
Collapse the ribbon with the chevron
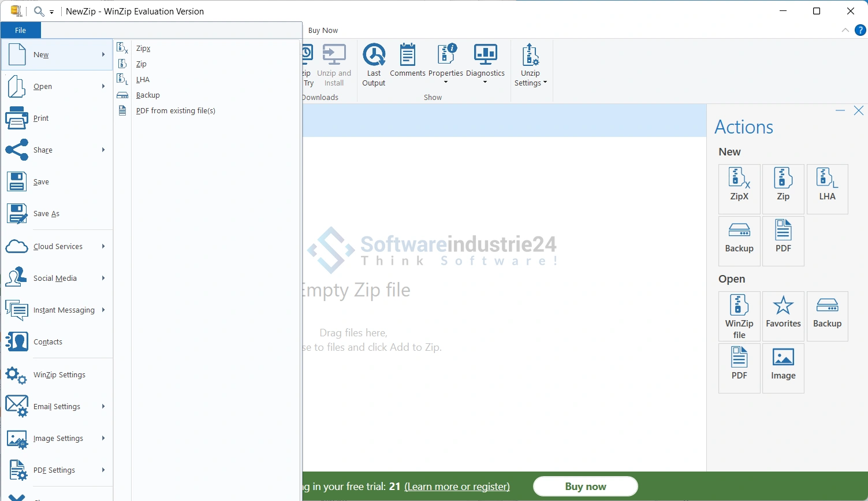pos(845,30)
